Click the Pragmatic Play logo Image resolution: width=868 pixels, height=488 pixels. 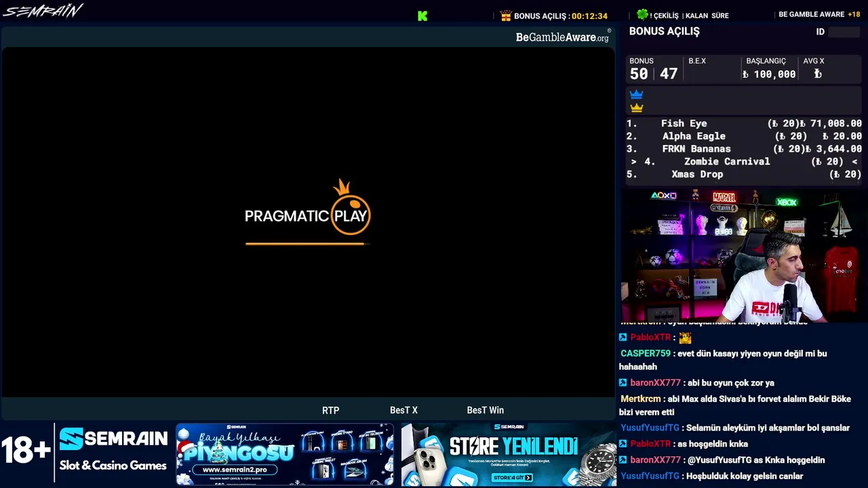point(307,208)
